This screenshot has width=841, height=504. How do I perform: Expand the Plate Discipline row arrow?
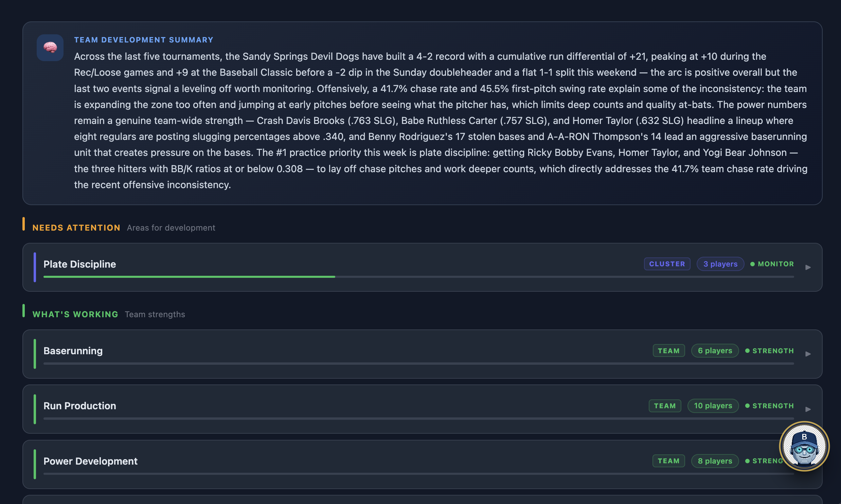808,267
